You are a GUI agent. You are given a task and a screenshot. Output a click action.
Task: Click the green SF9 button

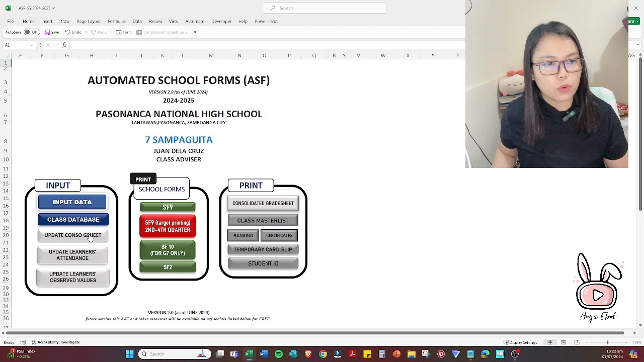168,207
